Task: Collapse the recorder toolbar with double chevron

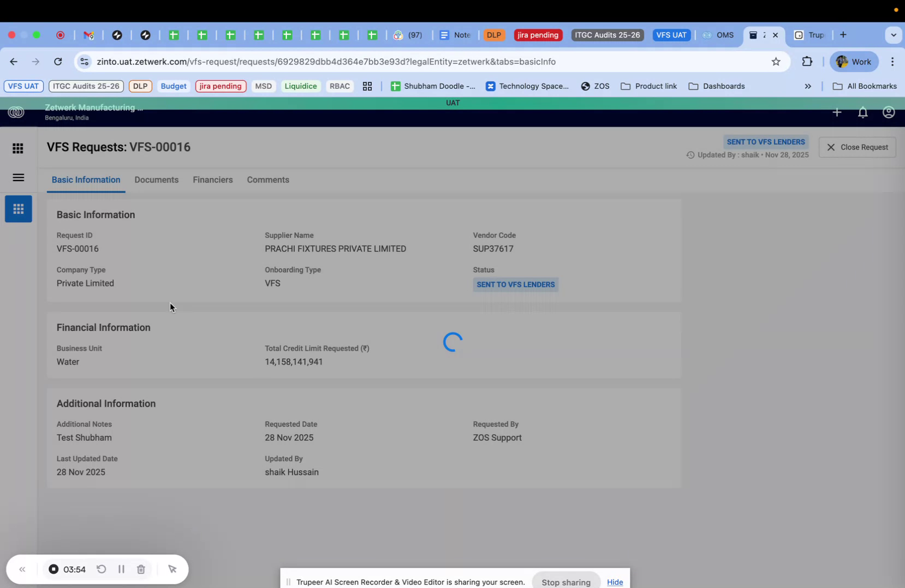Action: [x=22, y=569]
